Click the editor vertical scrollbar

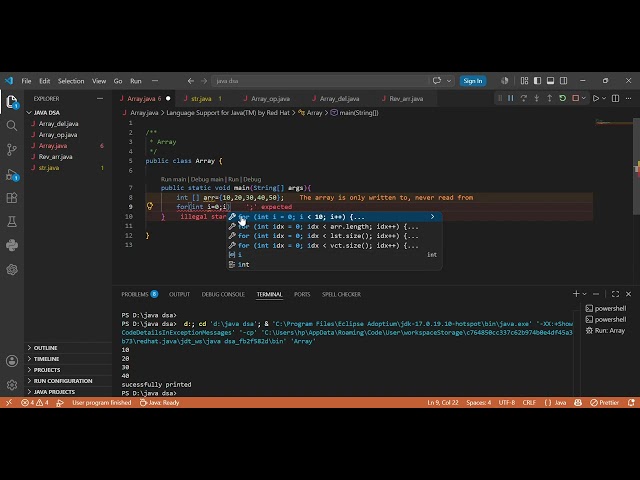point(636,166)
